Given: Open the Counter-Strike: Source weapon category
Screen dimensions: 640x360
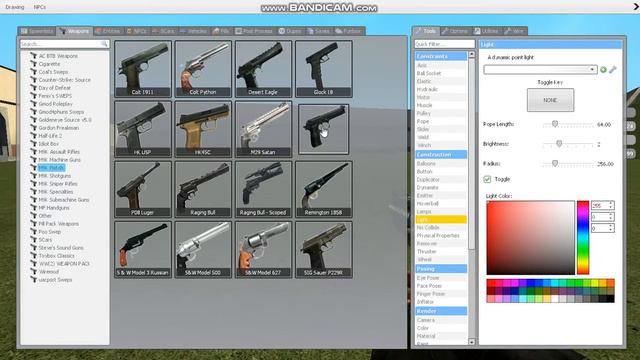Looking at the screenshot, I should point(64,80).
